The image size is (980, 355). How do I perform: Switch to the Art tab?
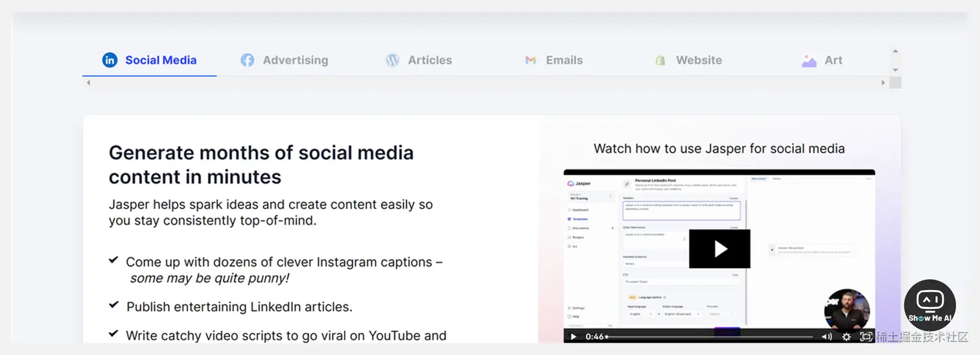pos(822,60)
